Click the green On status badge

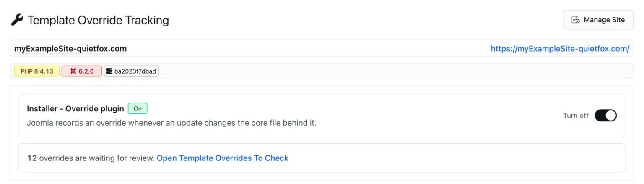138,108
